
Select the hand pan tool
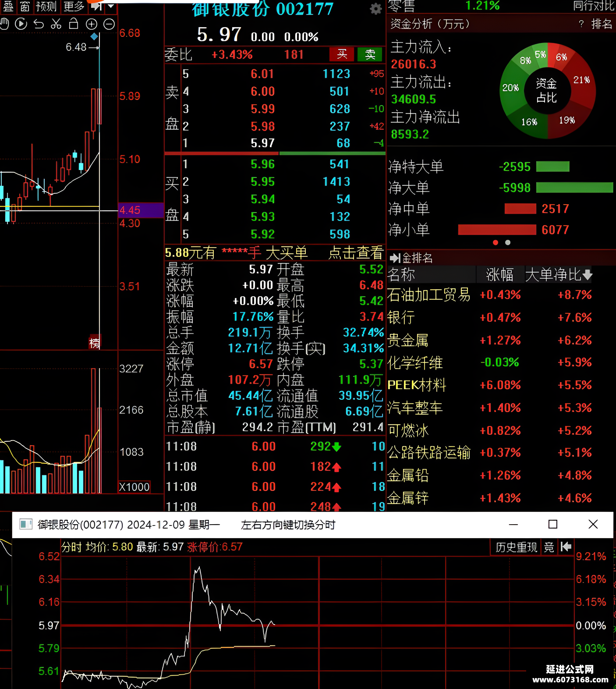(4, 24)
